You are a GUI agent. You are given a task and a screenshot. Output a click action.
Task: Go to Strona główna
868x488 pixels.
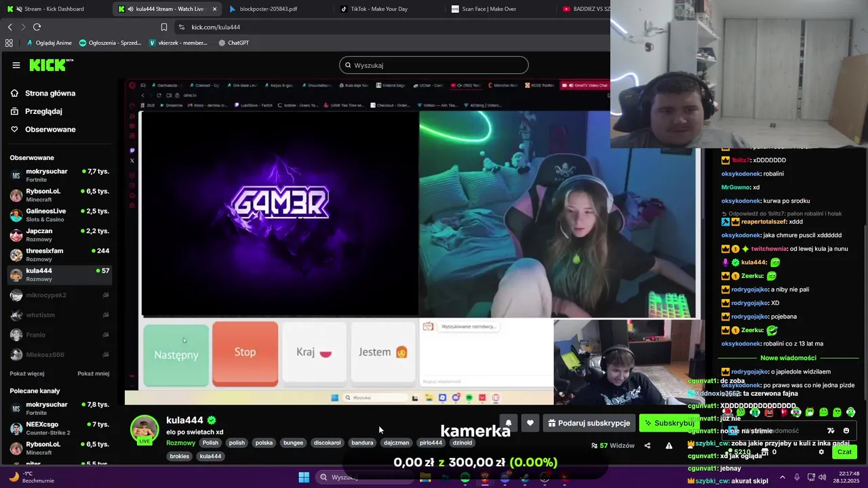(43, 93)
